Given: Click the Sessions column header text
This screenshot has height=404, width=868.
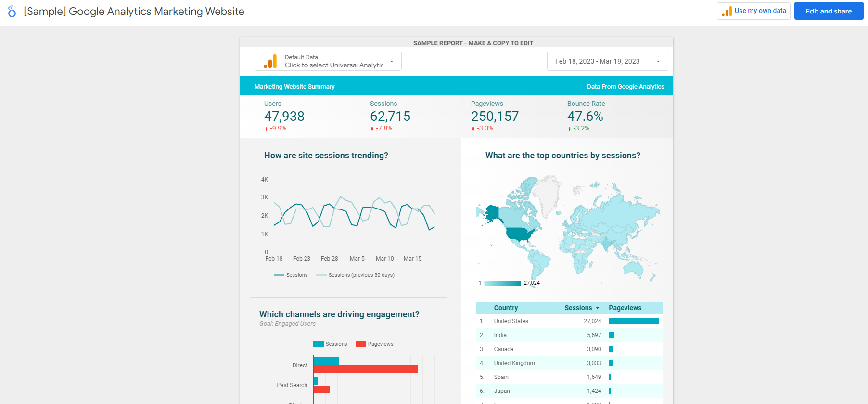Looking at the screenshot, I should point(578,308).
